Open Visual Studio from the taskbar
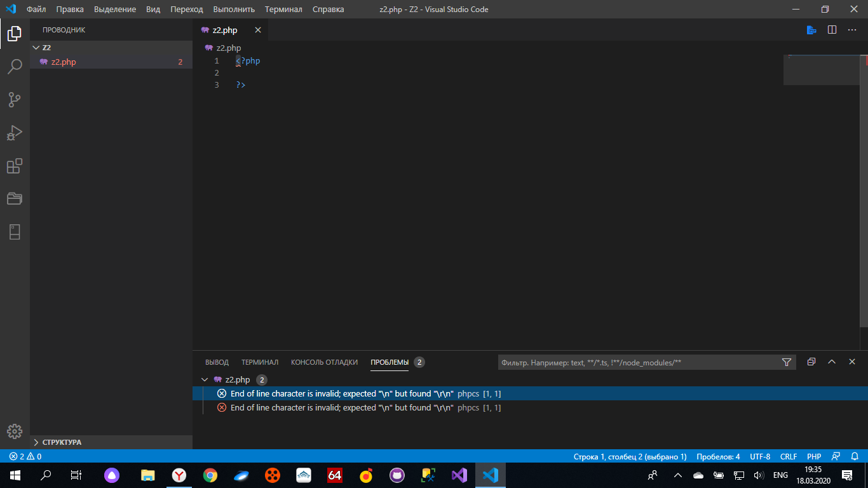 pyautogui.click(x=459, y=475)
